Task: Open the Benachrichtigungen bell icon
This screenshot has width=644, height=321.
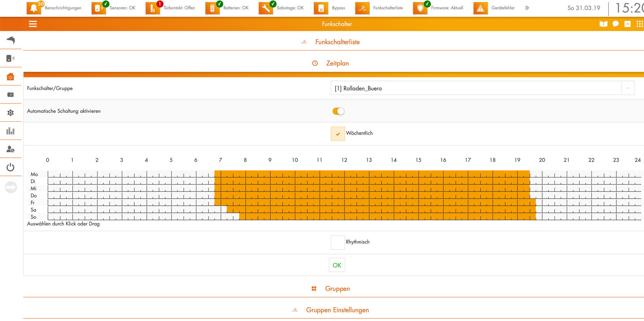Action: 33,8
